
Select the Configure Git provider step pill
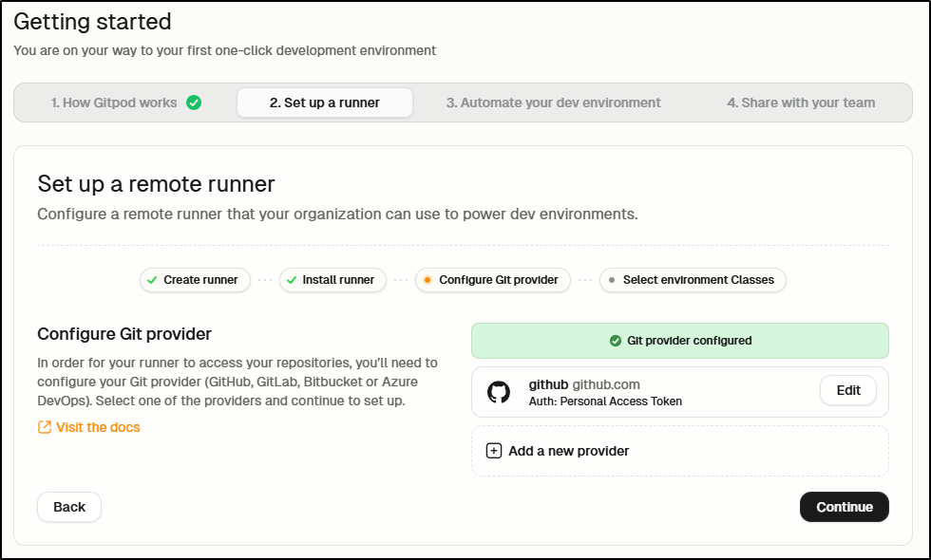493,280
